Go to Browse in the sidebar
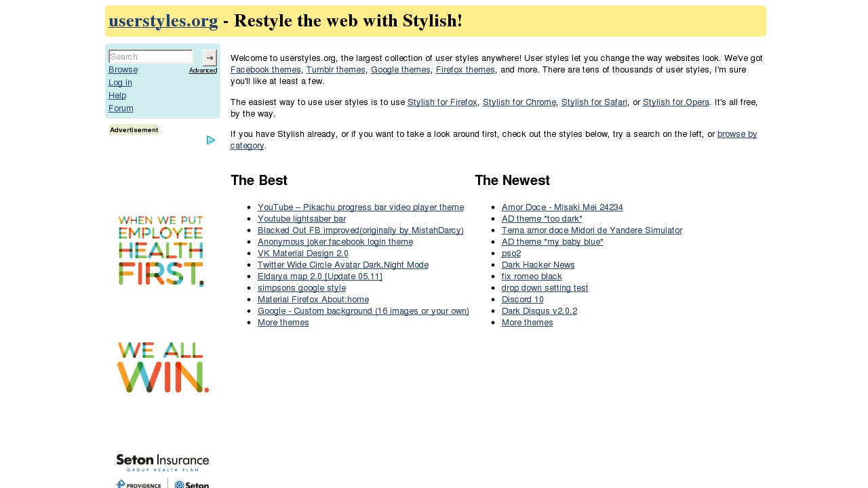This screenshot has width=868, height=488. tap(123, 70)
